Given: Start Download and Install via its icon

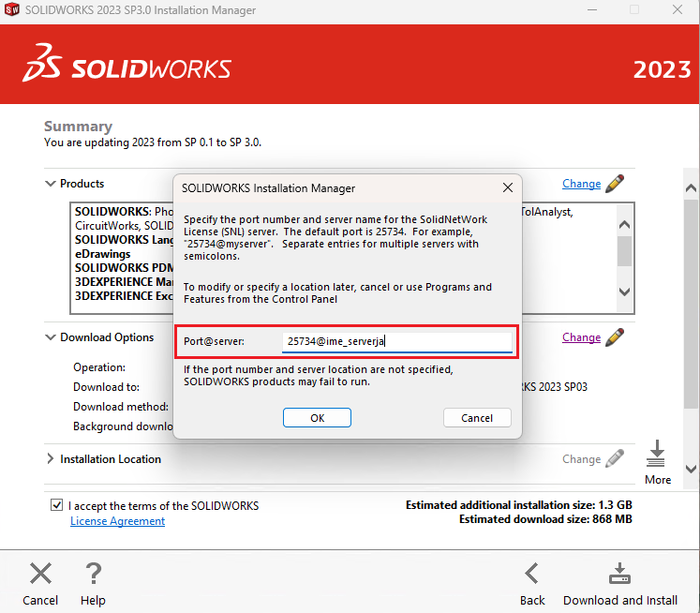Looking at the screenshot, I should pyautogui.click(x=619, y=574).
